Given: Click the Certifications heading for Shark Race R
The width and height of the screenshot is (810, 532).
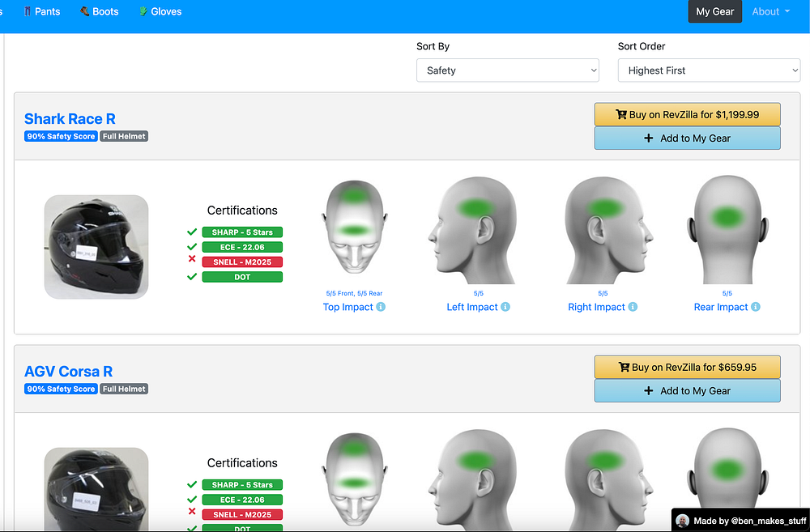Looking at the screenshot, I should tap(242, 211).
